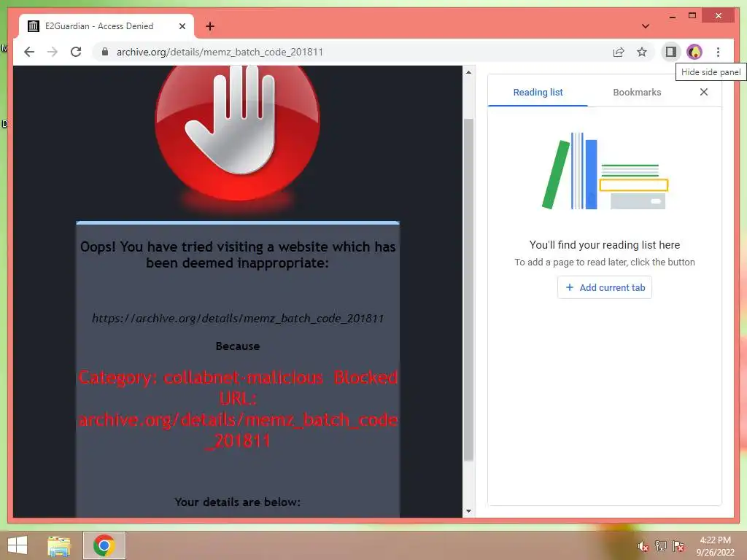
Task: Maximize the Chrome window
Action: pos(692,16)
